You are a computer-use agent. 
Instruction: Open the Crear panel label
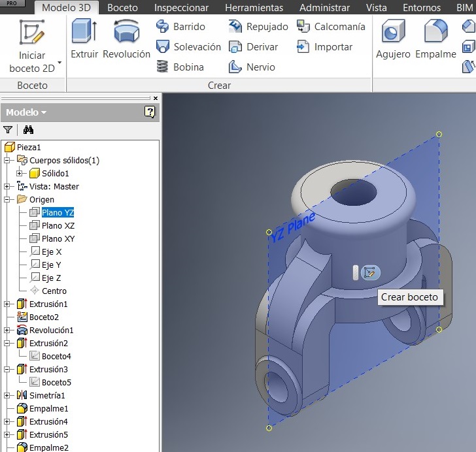219,86
